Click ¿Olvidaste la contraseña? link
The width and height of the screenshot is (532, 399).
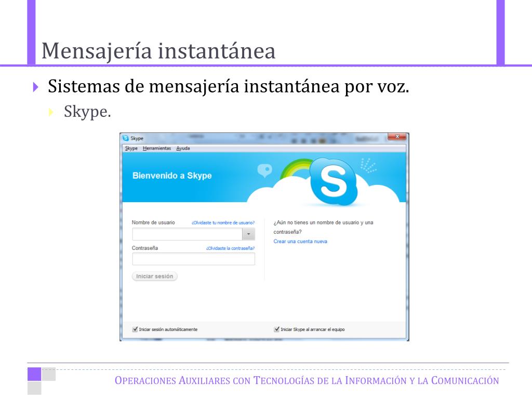point(230,248)
